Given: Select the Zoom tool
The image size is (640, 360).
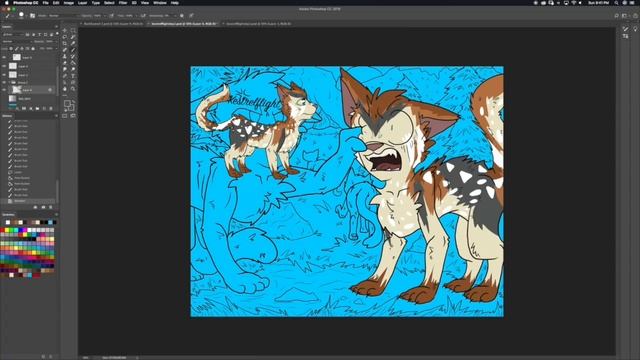Looking at the screenshot, I should tap(73, 89).
